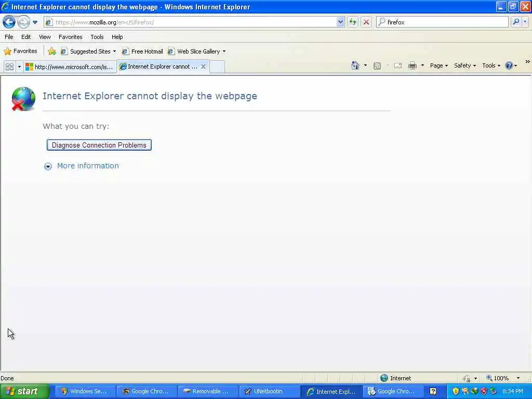Click the help question taskbar icon
The height and width of the screenshot is (399, 532).
tap(433, 391)
